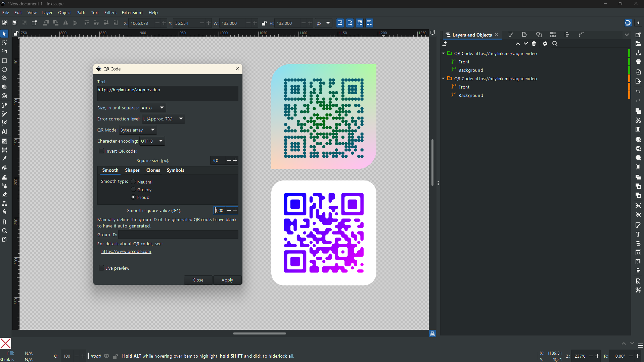Click the Pages tool

[4, 239]
